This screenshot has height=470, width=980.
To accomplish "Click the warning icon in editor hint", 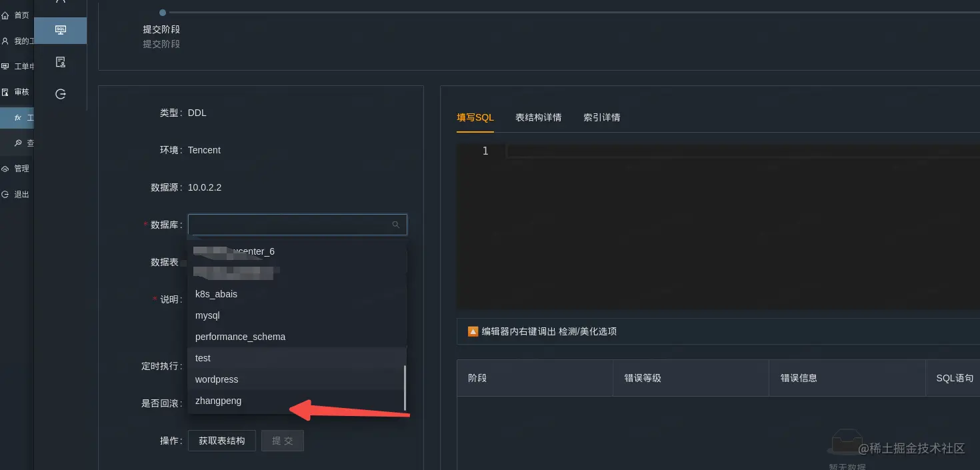I will (x=473, y=331).
